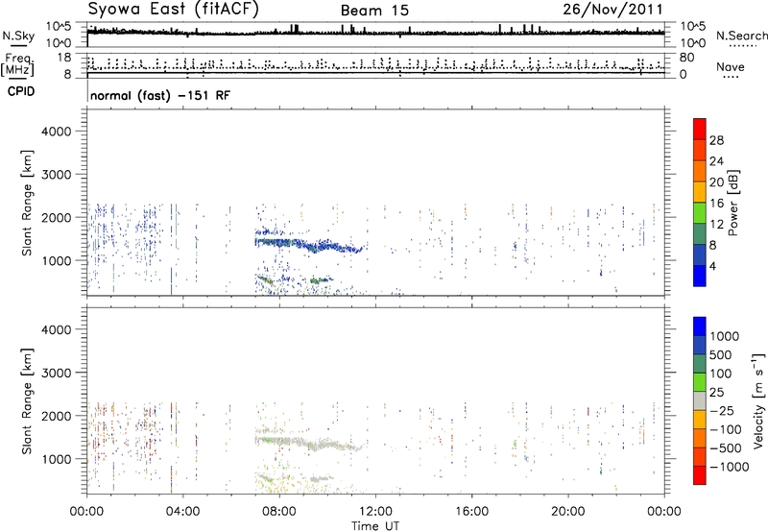Pick the gray -25 to 25 Velocity segment

click(700, 400)
